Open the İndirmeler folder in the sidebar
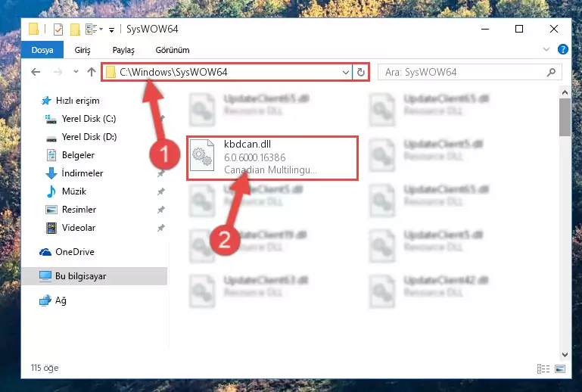 click(x=74, y=173)
